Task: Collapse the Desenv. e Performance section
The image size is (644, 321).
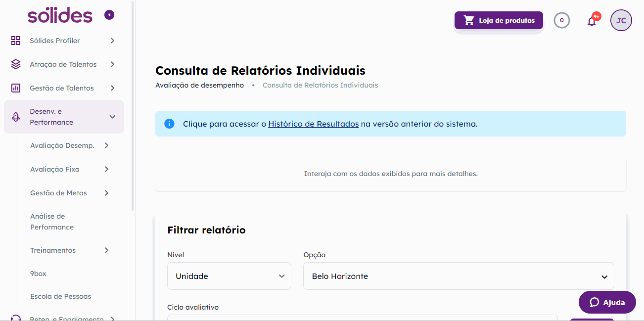Action: pyautogui.click(x=112, y=117)
